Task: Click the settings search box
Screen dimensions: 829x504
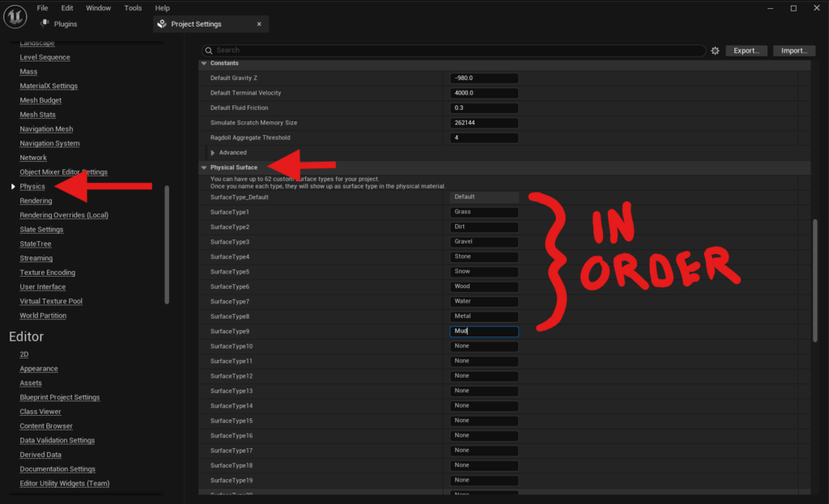Action: 453,50
